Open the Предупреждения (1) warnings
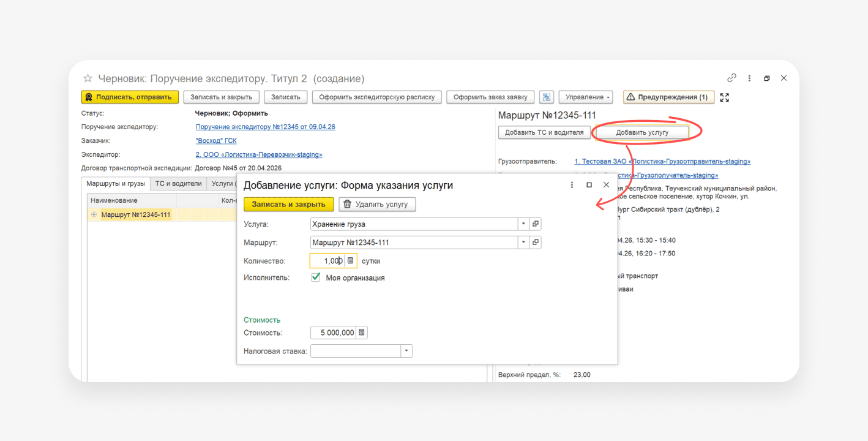 point(668,97)
